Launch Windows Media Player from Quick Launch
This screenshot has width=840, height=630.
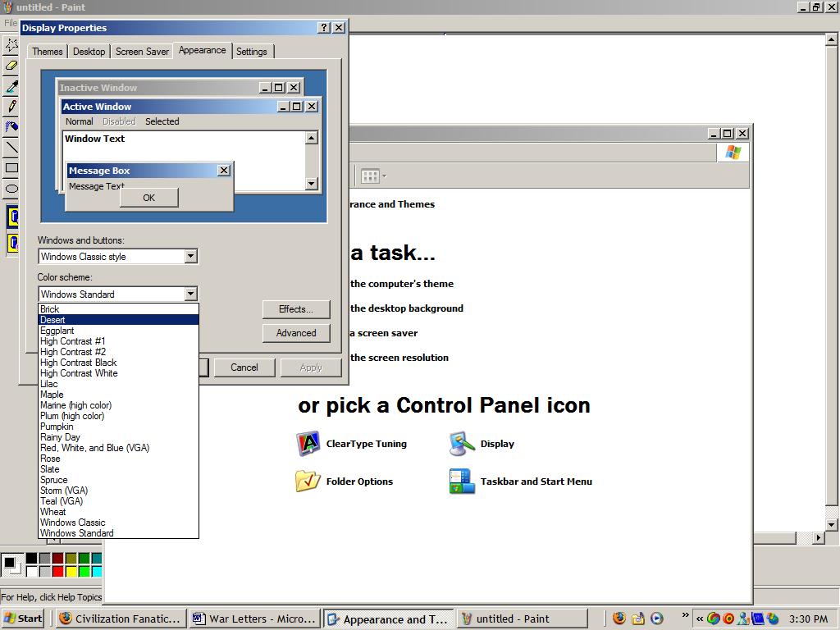[x=657, y=619]
